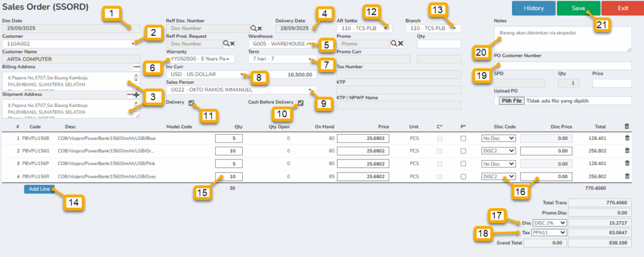The image size is (644, 257).
Task: Click the Reff Doc. Number search icon
Action: coord(253,28)
